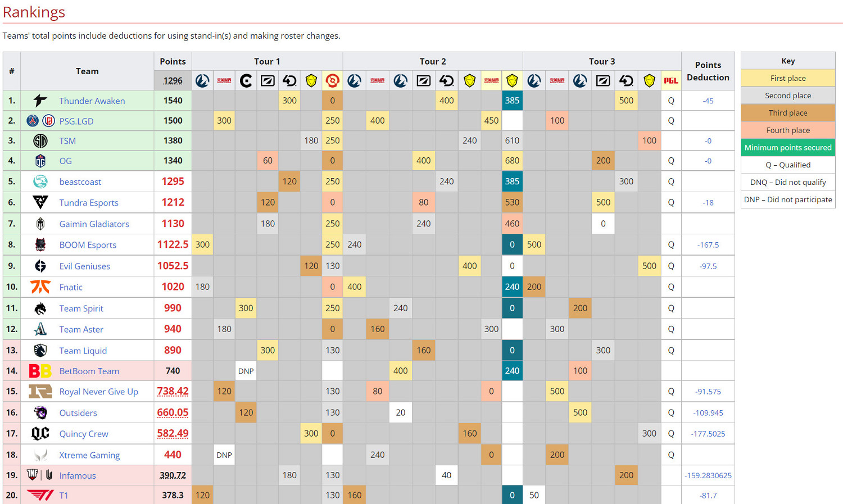Open the Quincy Crew team page

coord(83,434)
